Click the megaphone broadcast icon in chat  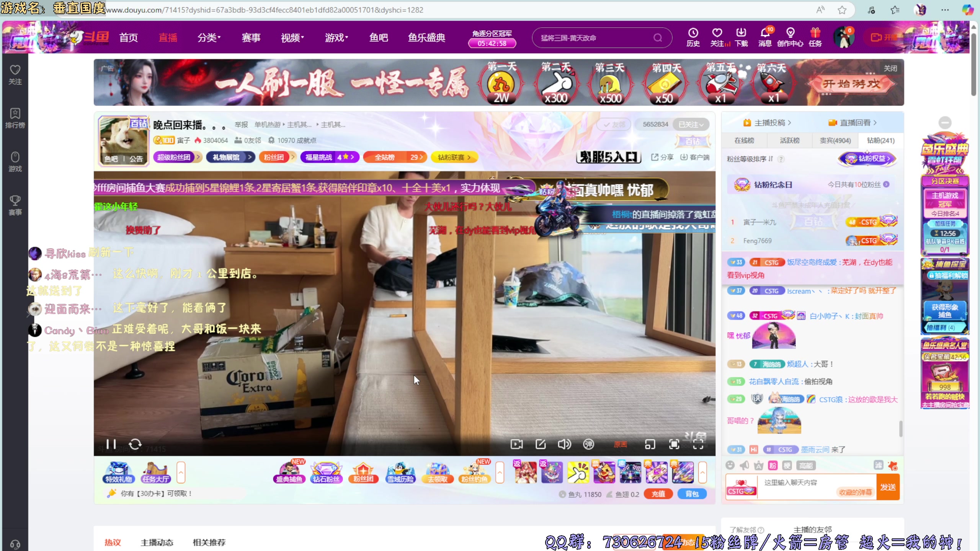(744, 465)
